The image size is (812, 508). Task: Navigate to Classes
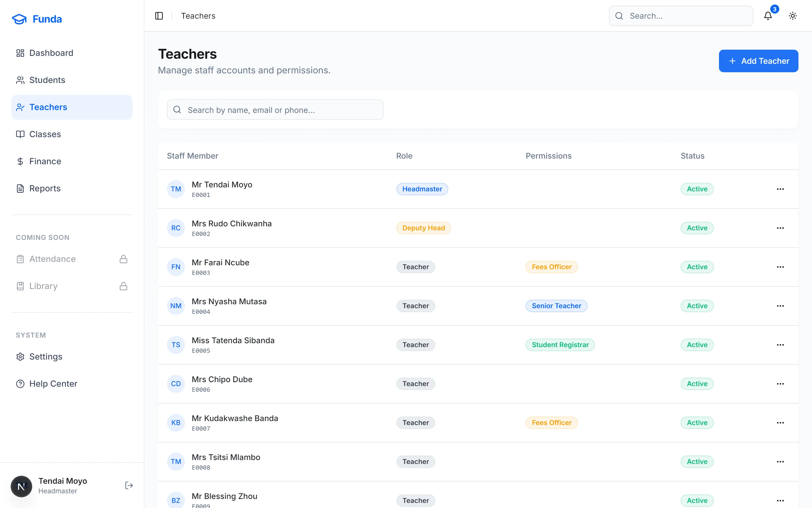coord(72,134)
